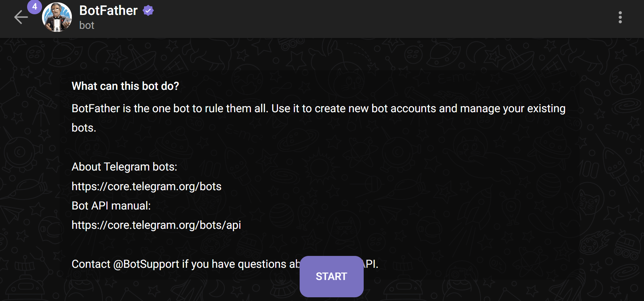This screenshot has height=301, width=644.
Task: Click the word "Contact" in the message
Action: coord(91,264)
